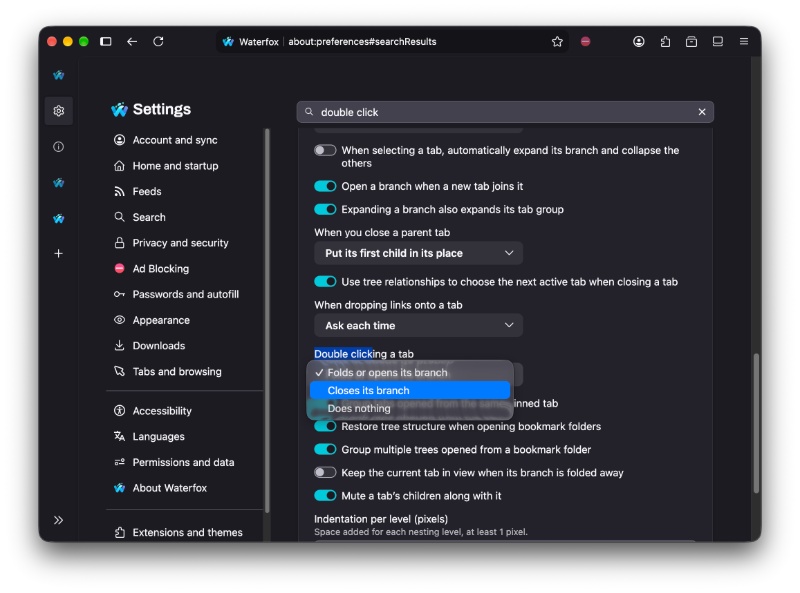
Task: Open the hamburger application menu
Action: click(743, 41)
